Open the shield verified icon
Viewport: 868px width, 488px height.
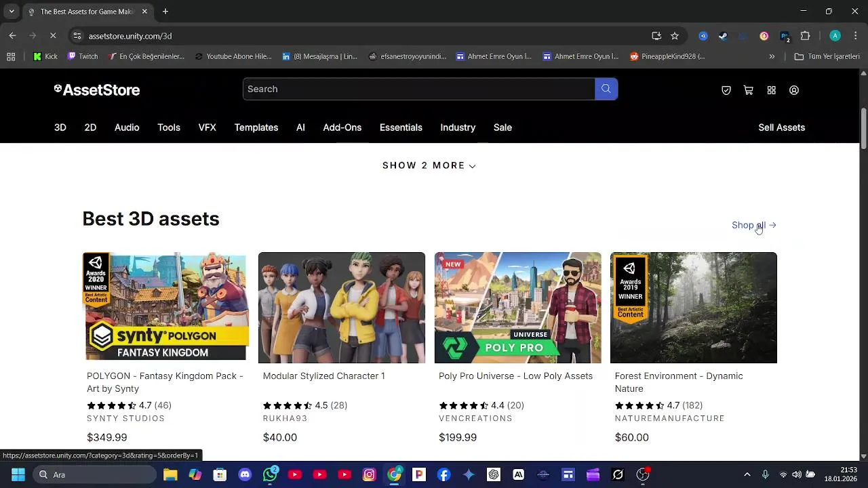726,90
